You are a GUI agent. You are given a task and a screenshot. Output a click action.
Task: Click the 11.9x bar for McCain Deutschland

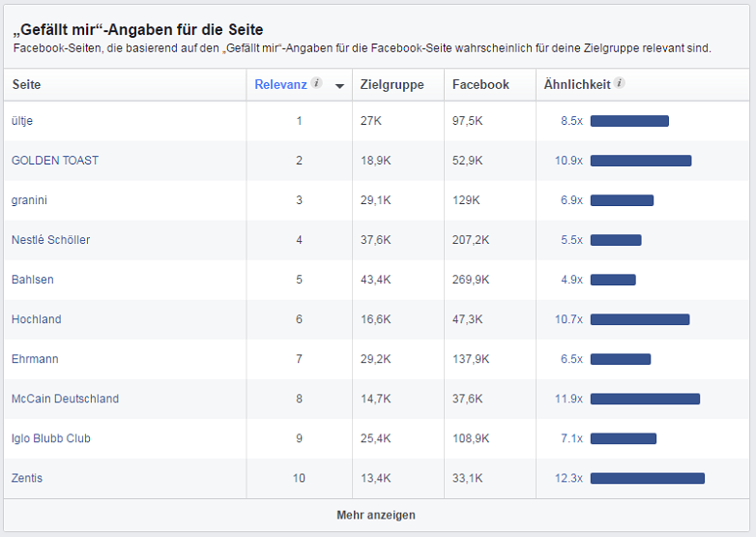pyautogui.click(x=645, y=399)
